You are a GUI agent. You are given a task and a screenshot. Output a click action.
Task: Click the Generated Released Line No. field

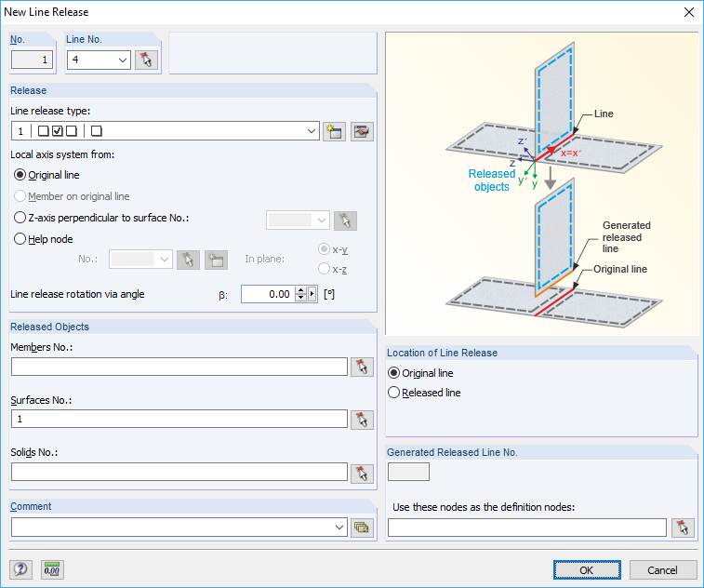point(408,472)
